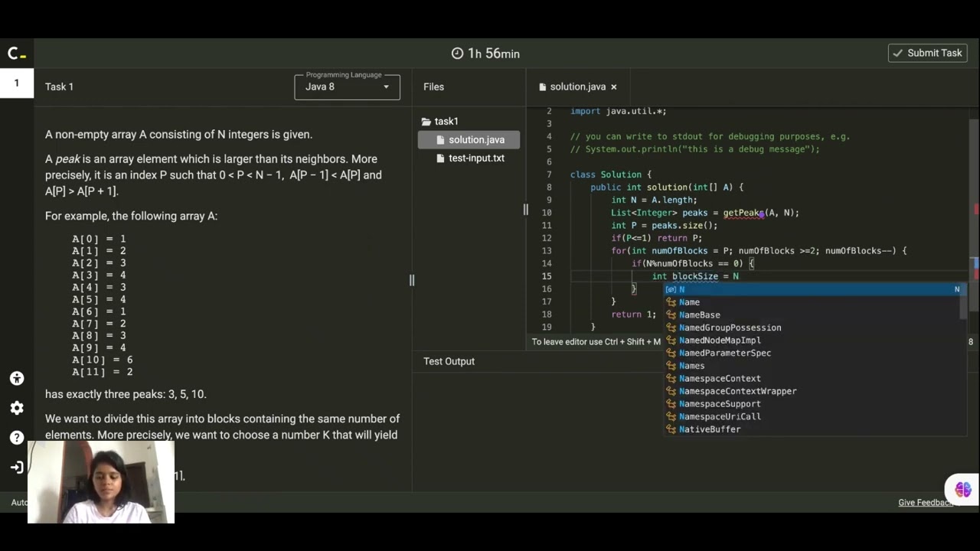Place cursor on line 15 blockSize code

[695, 276]
